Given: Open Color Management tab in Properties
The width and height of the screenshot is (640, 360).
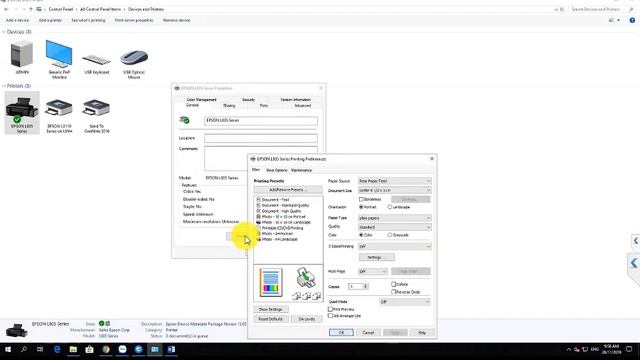Looking at the screenshot, I should (202, 100).
